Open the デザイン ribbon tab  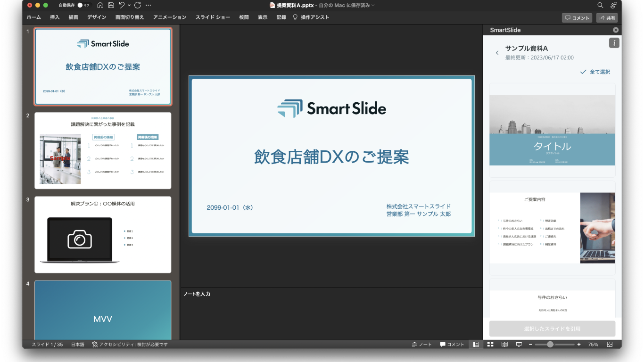click(x=97, y=17)
